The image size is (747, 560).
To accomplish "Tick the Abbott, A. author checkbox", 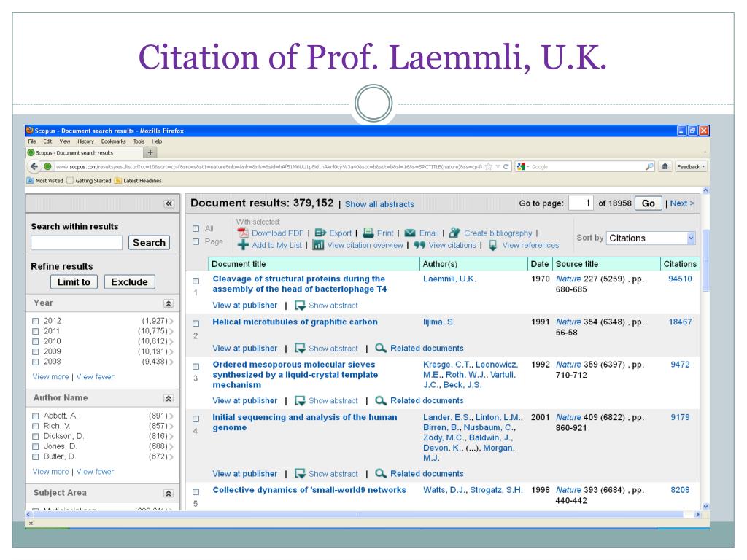I will [x=35, y=416].
